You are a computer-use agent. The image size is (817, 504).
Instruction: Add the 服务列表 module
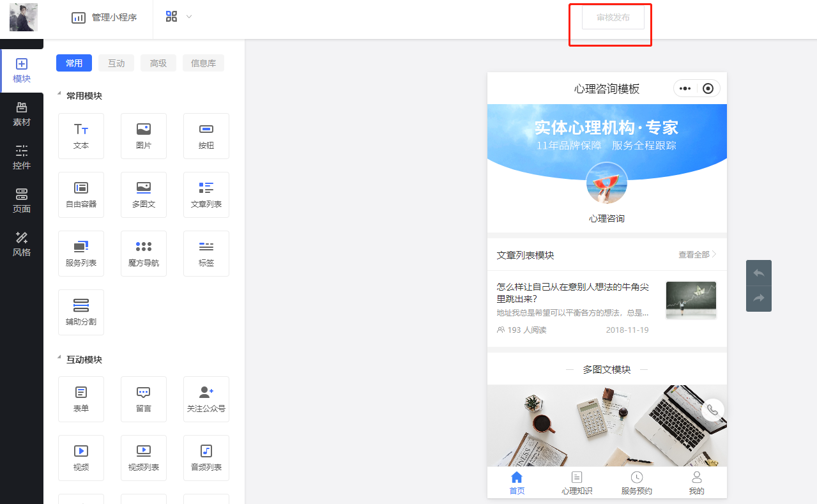(x=81, y=254)
